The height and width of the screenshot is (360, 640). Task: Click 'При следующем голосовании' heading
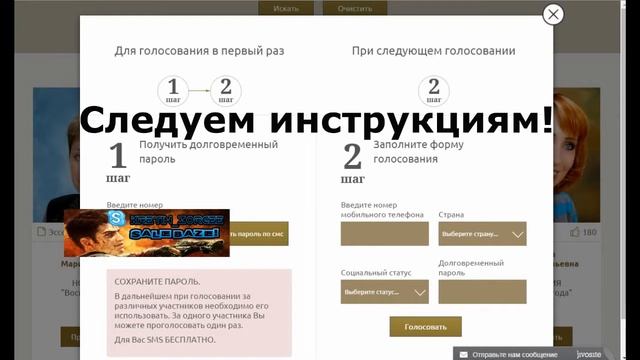pos(433,51)
